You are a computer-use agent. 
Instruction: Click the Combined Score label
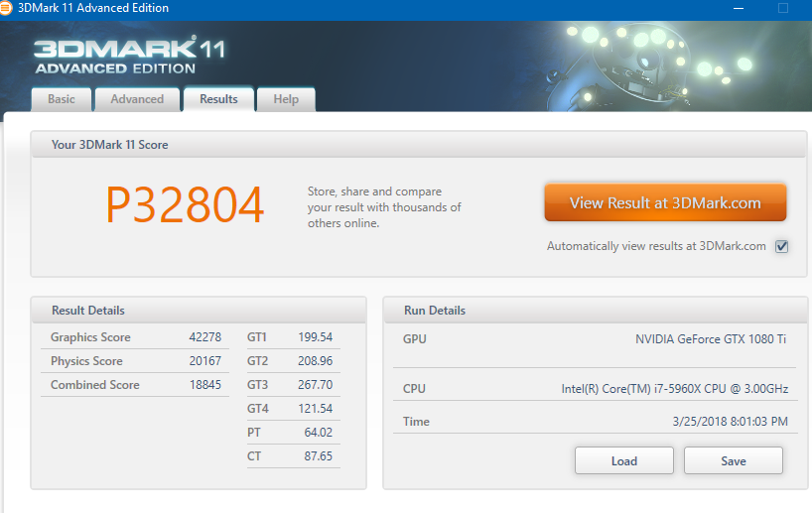94,385
